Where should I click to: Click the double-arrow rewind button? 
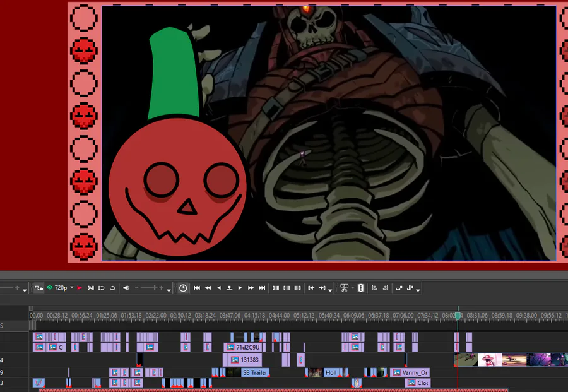point(208,288)
